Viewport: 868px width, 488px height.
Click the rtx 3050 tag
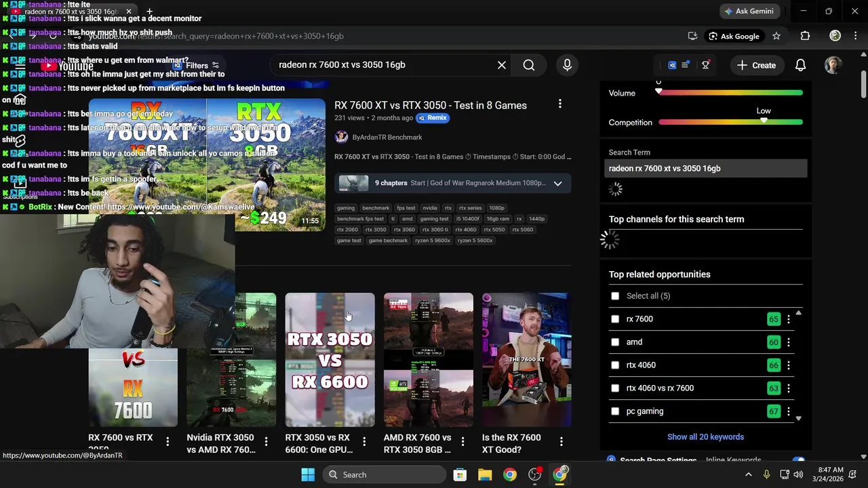pyautogui.click(x=376, y=230)
